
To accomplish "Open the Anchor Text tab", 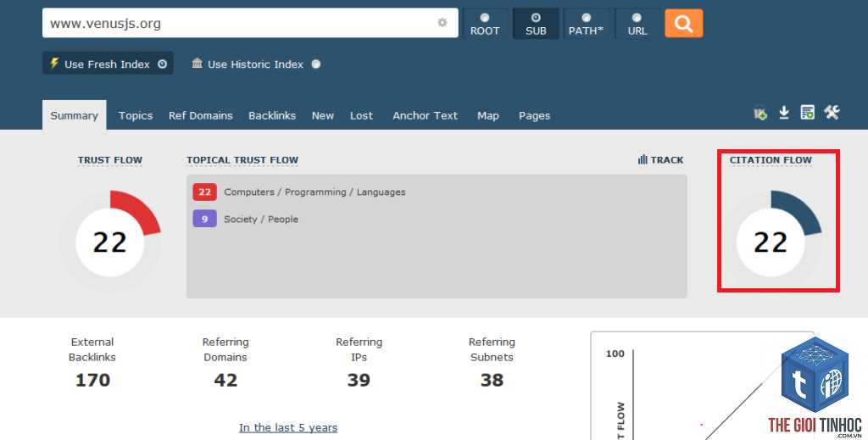I will (426, 115).
